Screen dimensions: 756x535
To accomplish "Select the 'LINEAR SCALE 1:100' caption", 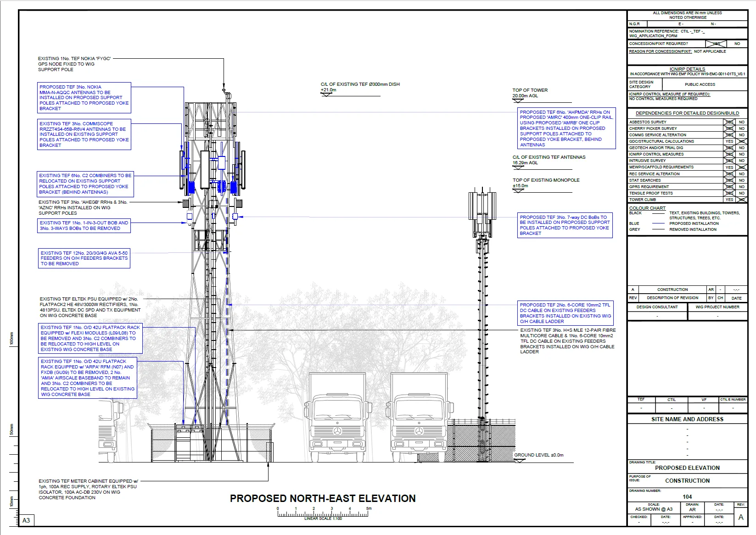I will point(323,518).
